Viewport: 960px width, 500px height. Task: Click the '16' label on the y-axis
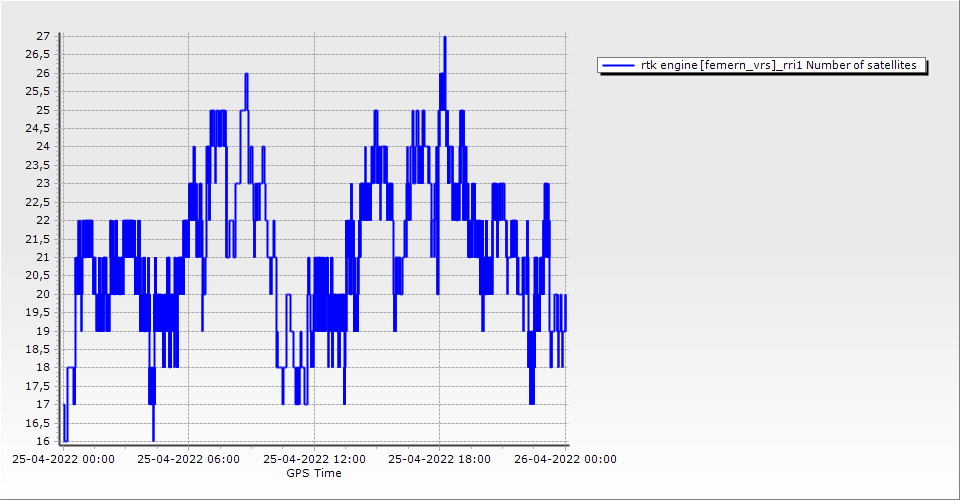43,441
